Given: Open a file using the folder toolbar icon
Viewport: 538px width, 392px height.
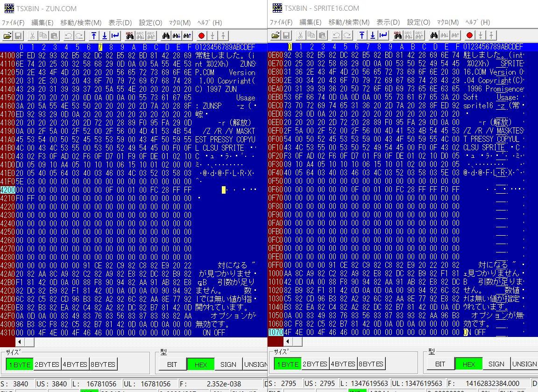Looking at the screenshot, I should (x=8, y=35).
